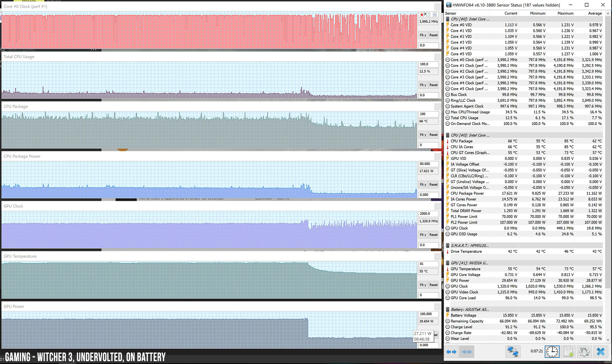
Task: Click Reset in CPU Package graph
Action: pos(433,135)
